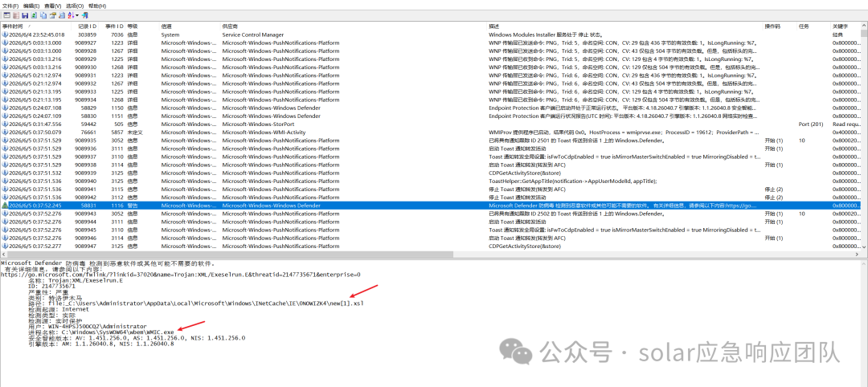Click the find toolbar icon with magnifier

(x=61, y=15)
